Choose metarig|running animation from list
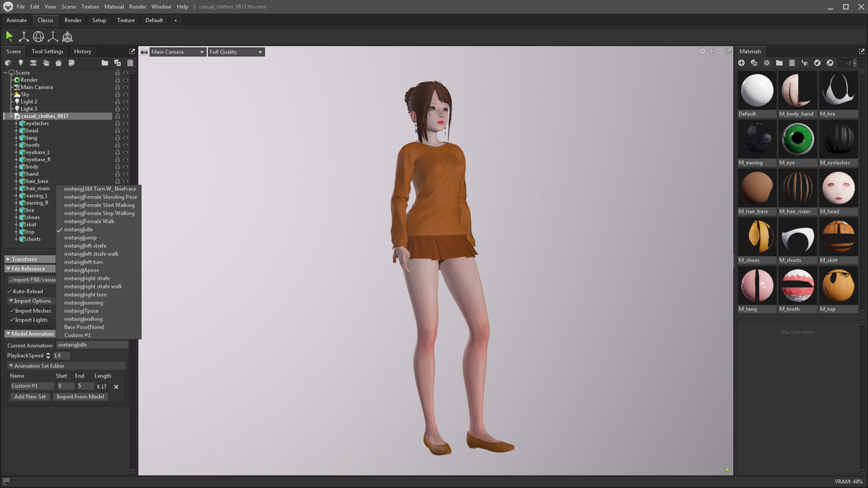This screenshot has height=488, width=868. 84,303
